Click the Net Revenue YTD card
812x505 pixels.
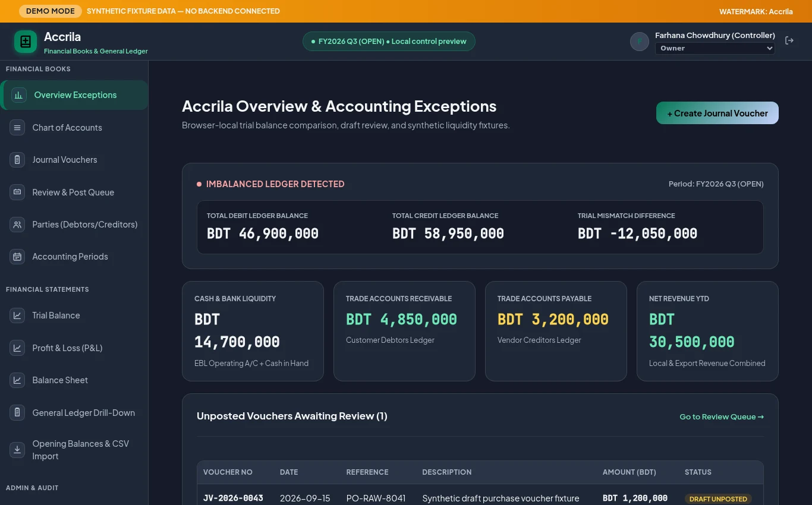[707, 331]
